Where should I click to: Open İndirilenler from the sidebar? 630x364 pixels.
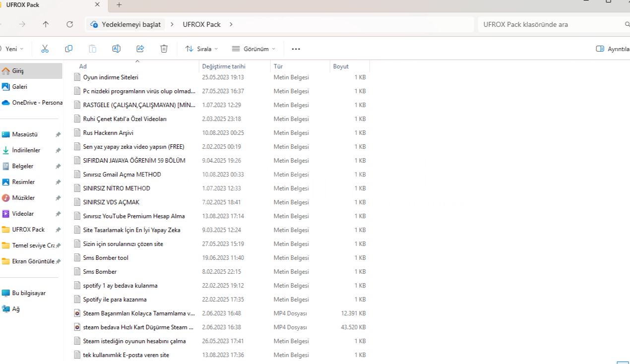(26, 150)
